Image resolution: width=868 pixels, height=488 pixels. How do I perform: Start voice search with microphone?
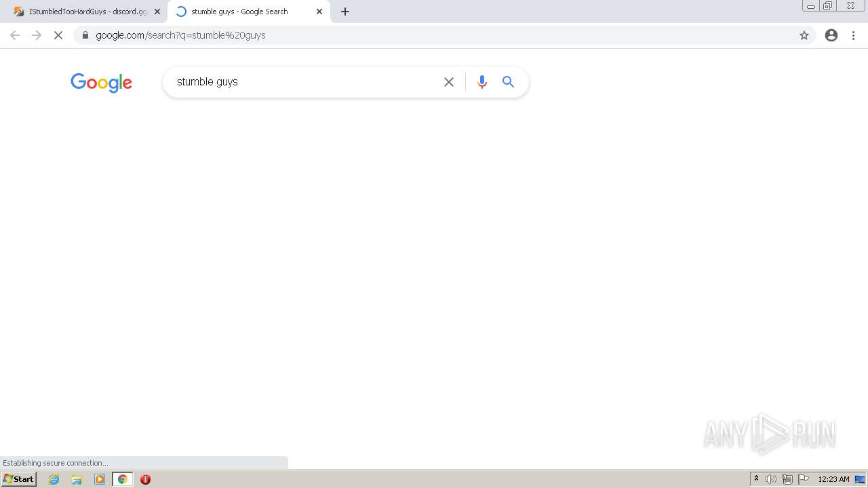482,82
